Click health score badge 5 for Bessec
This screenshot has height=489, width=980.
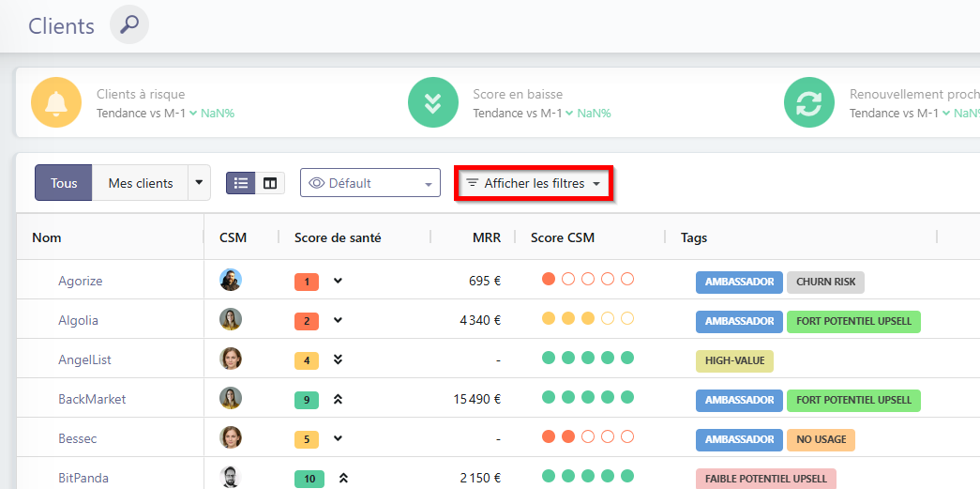307,439
